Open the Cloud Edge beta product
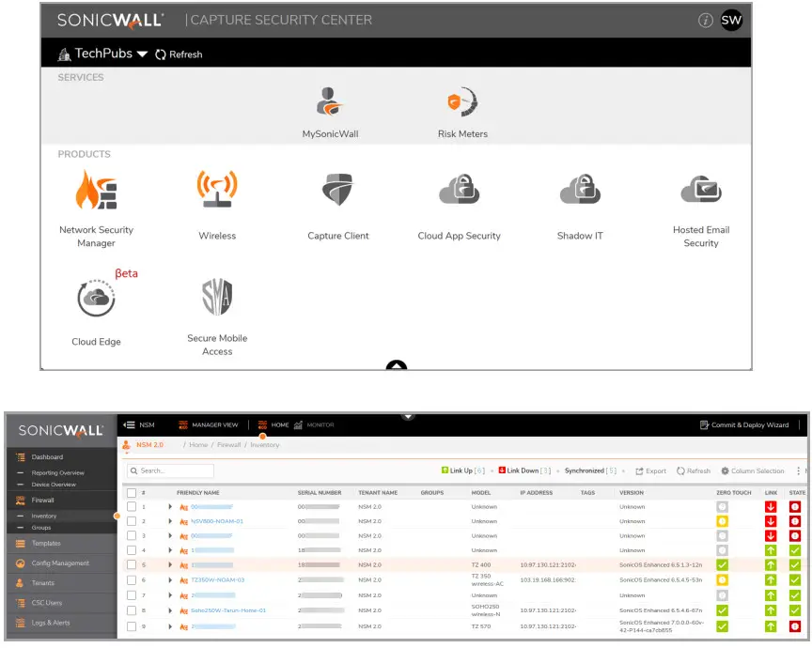 [x=95, y=298]
